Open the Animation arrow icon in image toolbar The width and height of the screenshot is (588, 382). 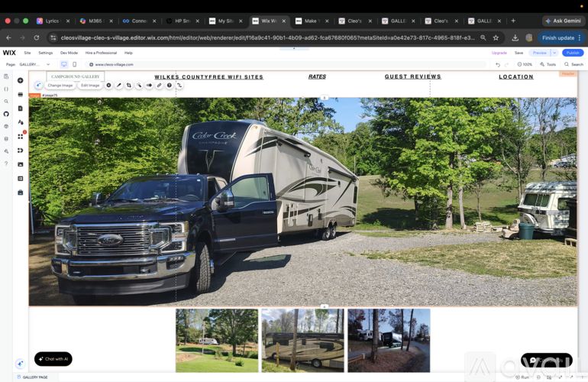(x=149, y=85)
